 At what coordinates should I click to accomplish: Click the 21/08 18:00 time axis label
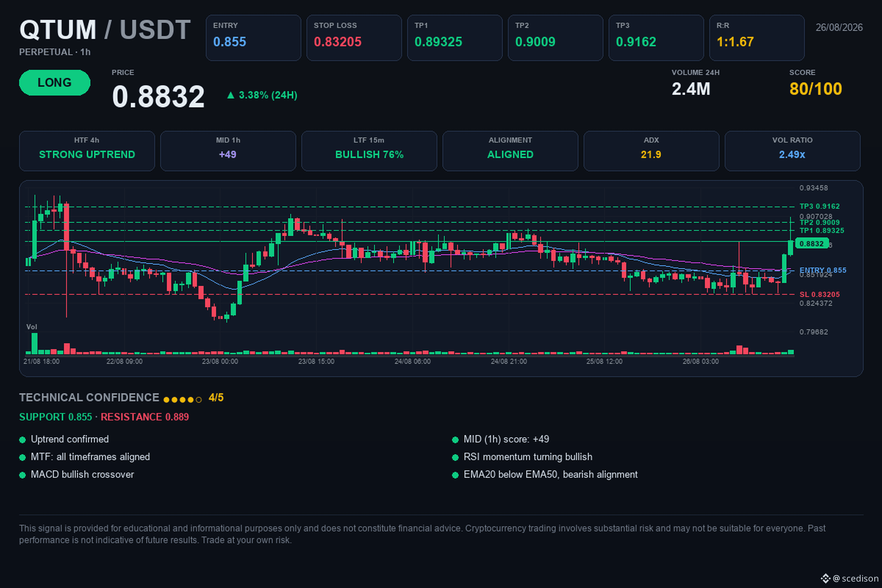[41, 362]
